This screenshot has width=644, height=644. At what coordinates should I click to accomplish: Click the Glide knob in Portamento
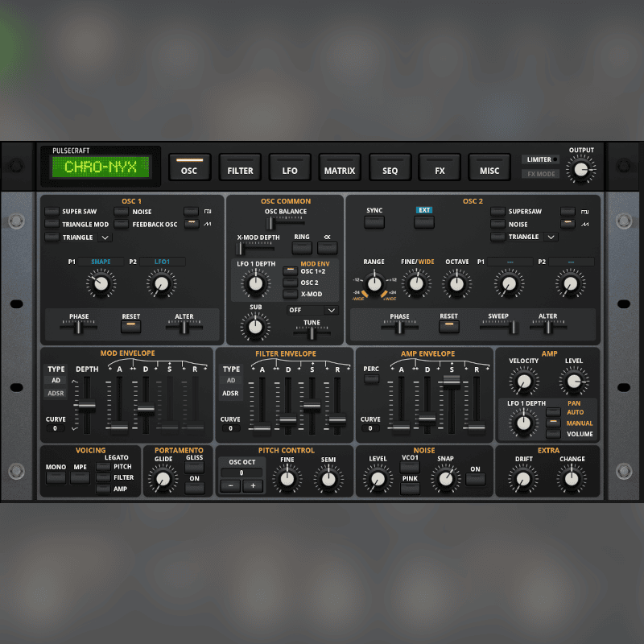[x=163, y=480]
